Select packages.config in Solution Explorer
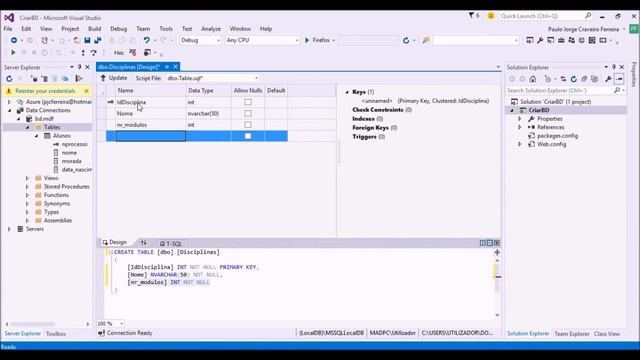 click(x=557, y=136)
